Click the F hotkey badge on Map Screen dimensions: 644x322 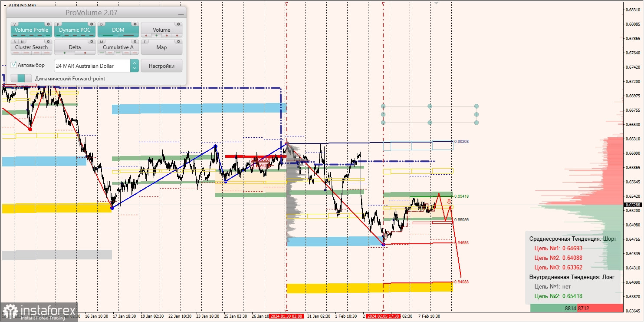[145, 42]
